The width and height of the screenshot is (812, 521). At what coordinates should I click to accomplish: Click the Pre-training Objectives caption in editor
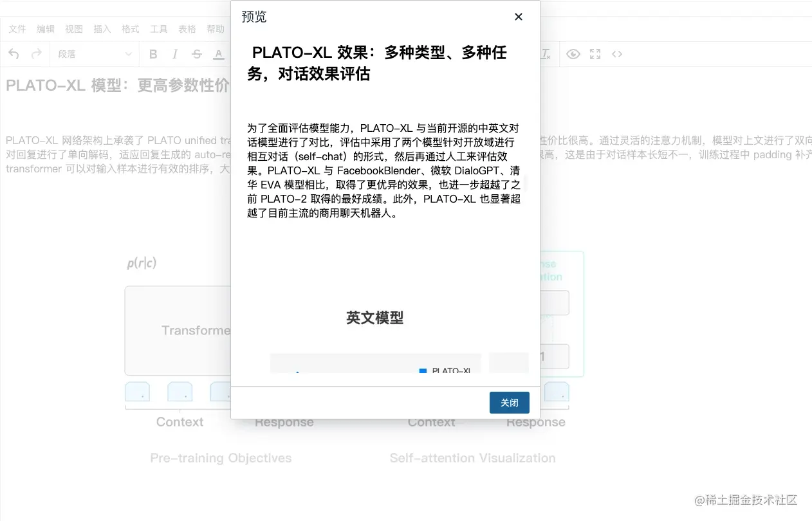[221, 458]
